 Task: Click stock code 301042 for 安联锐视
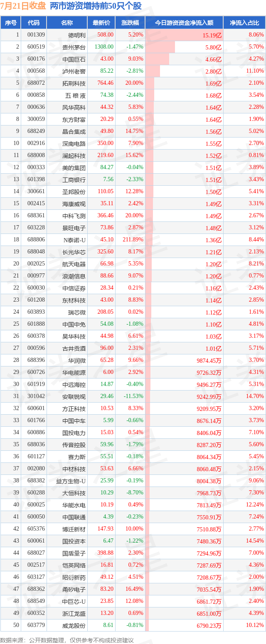36,396
